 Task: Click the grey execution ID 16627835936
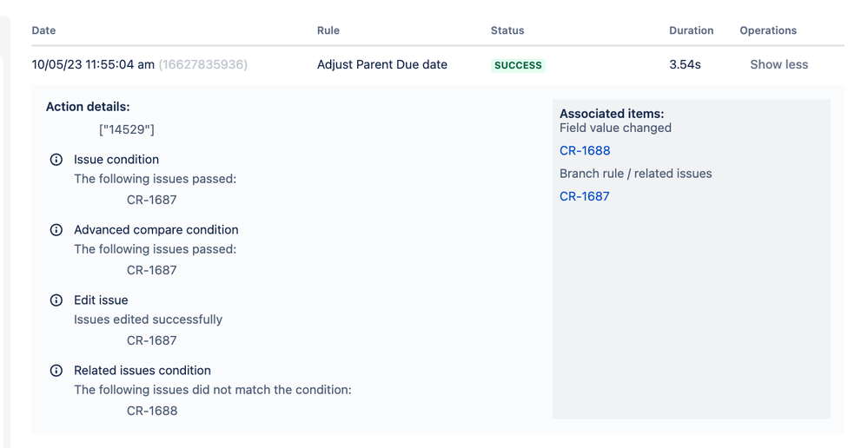(203, 64)
